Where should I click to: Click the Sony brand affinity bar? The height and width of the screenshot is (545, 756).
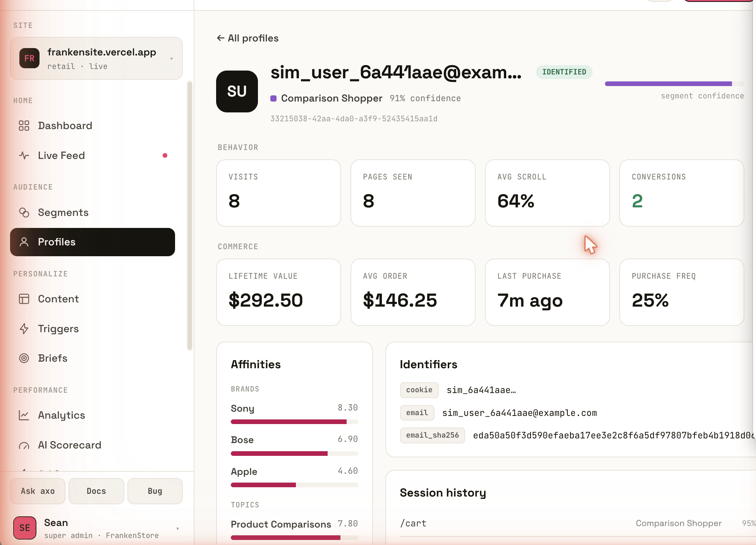point(294,422)
